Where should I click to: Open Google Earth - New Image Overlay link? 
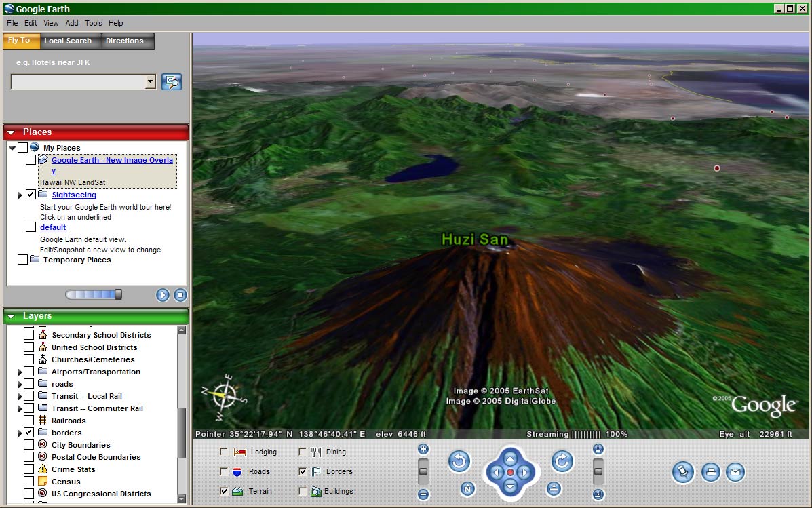(112, 165)
